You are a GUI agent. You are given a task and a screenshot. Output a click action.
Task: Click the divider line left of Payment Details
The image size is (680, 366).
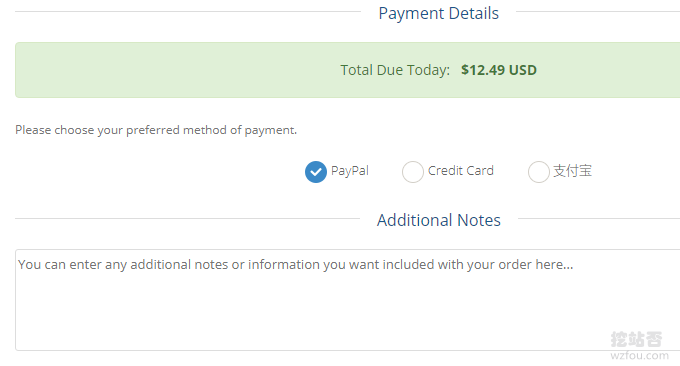(x=188, y=12)
